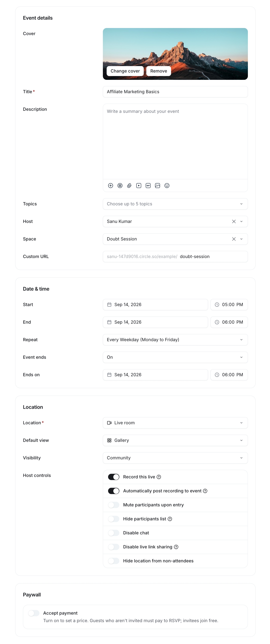Turn on Accept payment toggle
Viewport: 270px width, 644px height.
[x=34, y=613]
